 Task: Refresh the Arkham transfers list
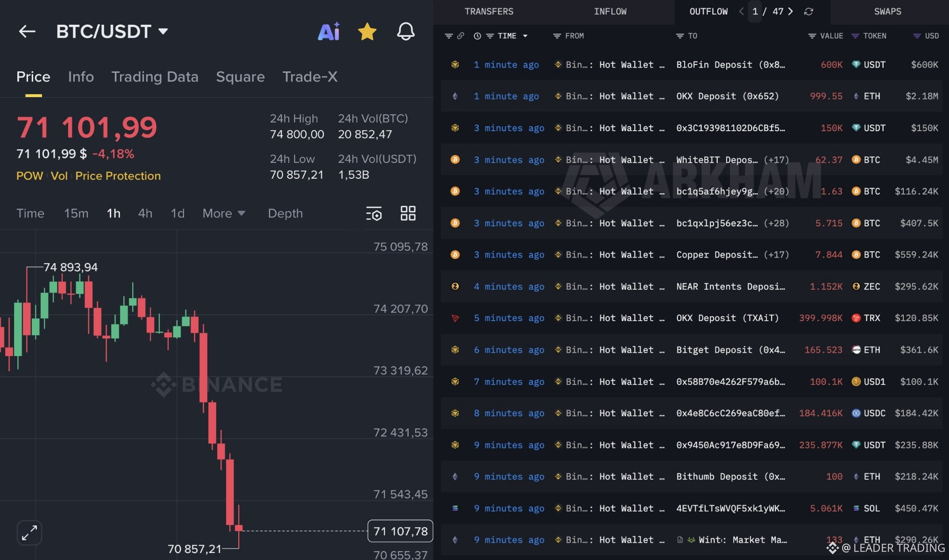tap(808, 12)
